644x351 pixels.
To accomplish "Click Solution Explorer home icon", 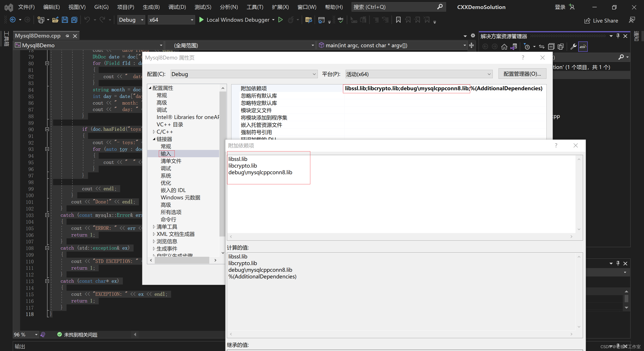I will click(504, 46).
